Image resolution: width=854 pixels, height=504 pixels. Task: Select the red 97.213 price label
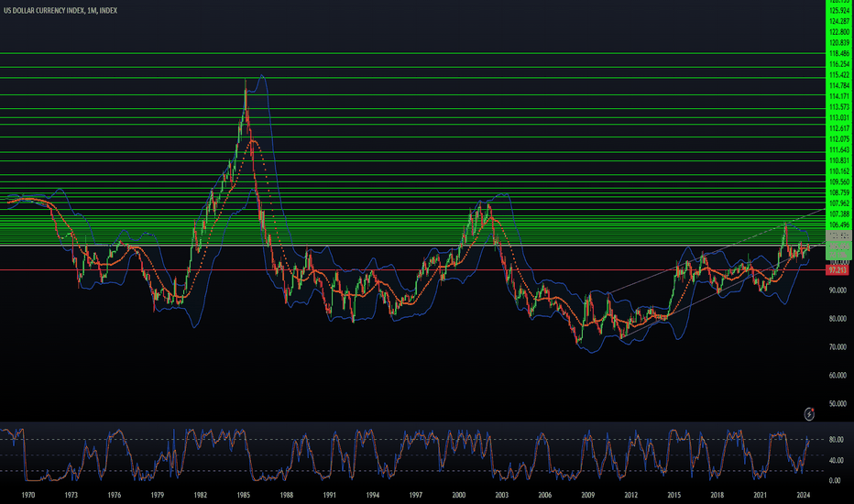838,269
